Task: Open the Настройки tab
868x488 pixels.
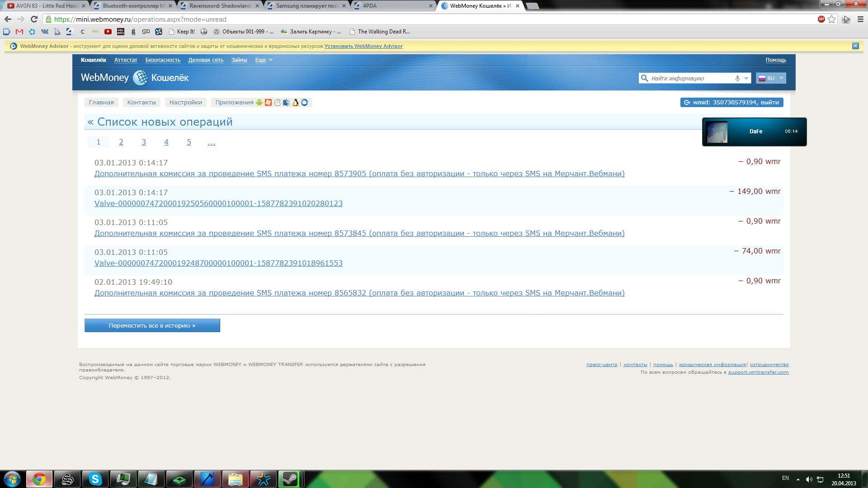Action: (x=185, y=103)
